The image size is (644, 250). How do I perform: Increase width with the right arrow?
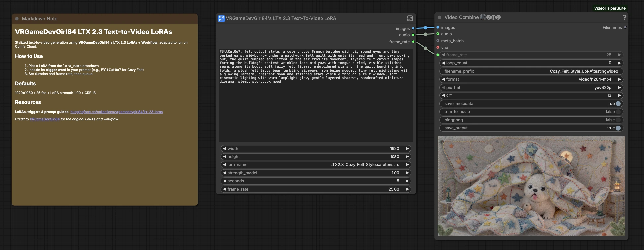(x=407, y=149)
